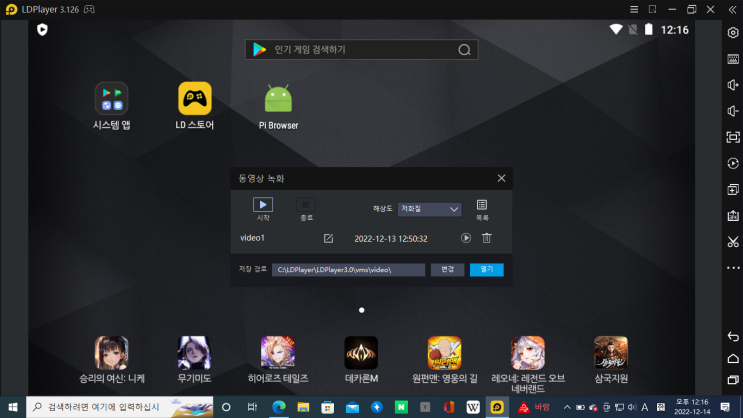Decrease volume using sidebar speaker icon
This screenshot has height=418, width=743.
[x=733, y=111]
